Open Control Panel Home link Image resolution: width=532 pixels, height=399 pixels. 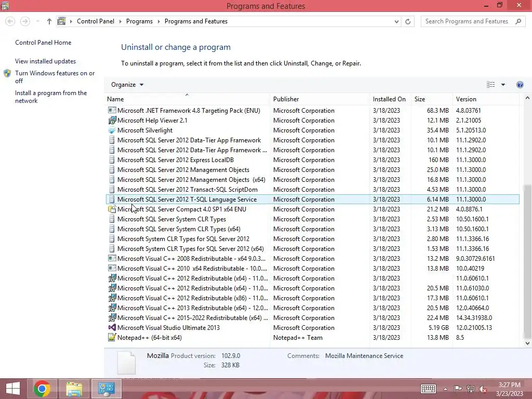pos(43,43)
